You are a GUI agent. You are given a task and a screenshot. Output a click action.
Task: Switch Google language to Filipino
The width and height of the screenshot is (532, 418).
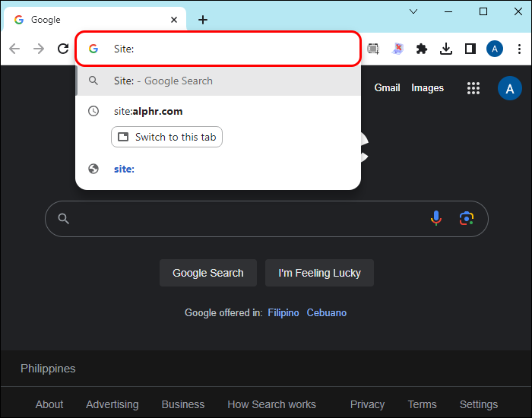[x=283, y=312]
